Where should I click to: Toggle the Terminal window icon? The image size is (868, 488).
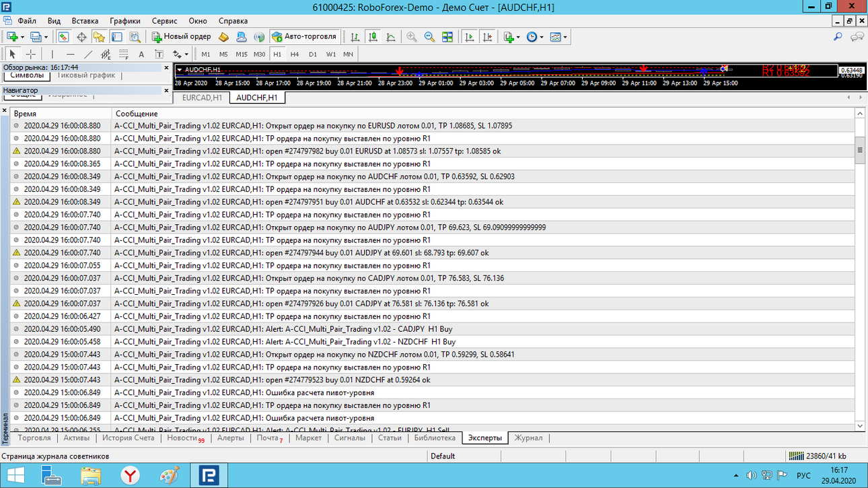coord(116,36)
